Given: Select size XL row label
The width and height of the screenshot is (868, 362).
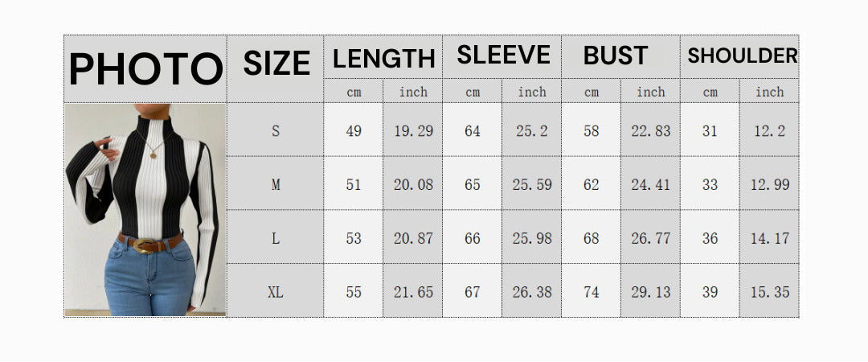Looking at the screenshot, I should pos(276,292).
